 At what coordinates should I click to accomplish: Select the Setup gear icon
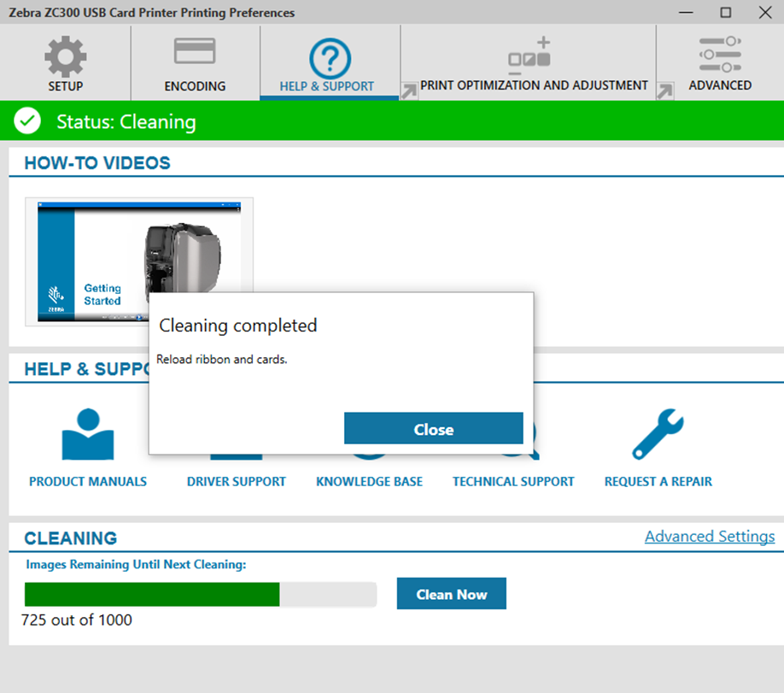coord(65,55)
